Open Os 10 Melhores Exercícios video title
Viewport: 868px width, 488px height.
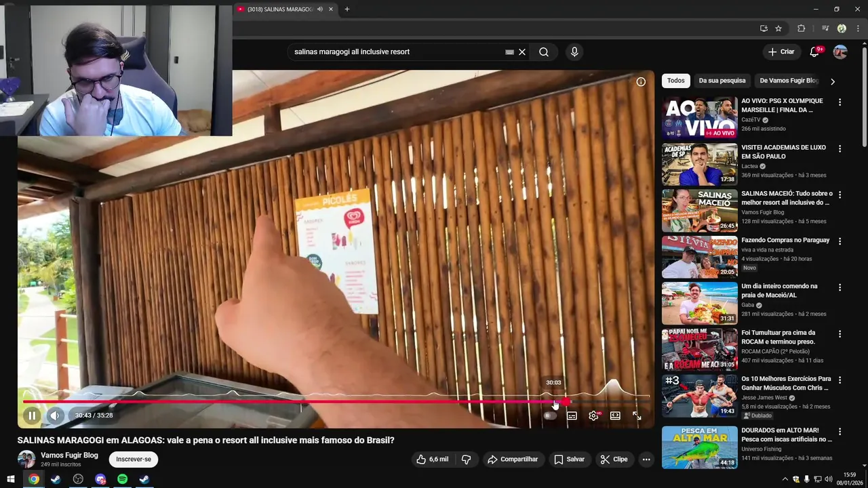coord(786,384)
